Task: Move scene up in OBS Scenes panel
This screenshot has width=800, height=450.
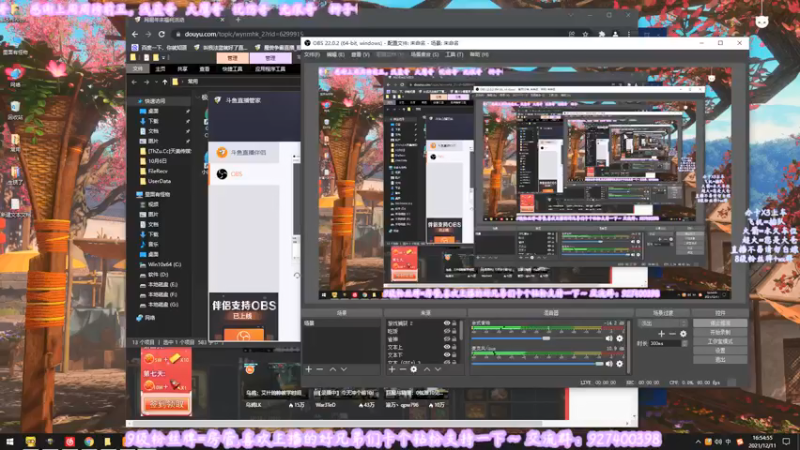Action: [333, 369]
